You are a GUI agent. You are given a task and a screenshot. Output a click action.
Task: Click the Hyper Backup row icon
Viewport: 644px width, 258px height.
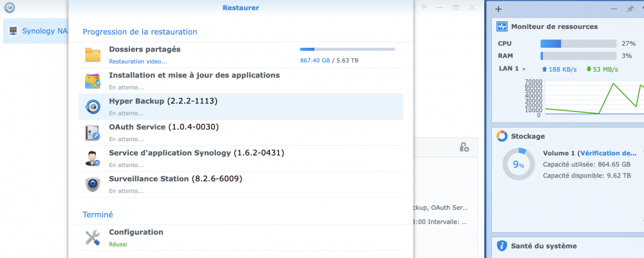[92, 106]
